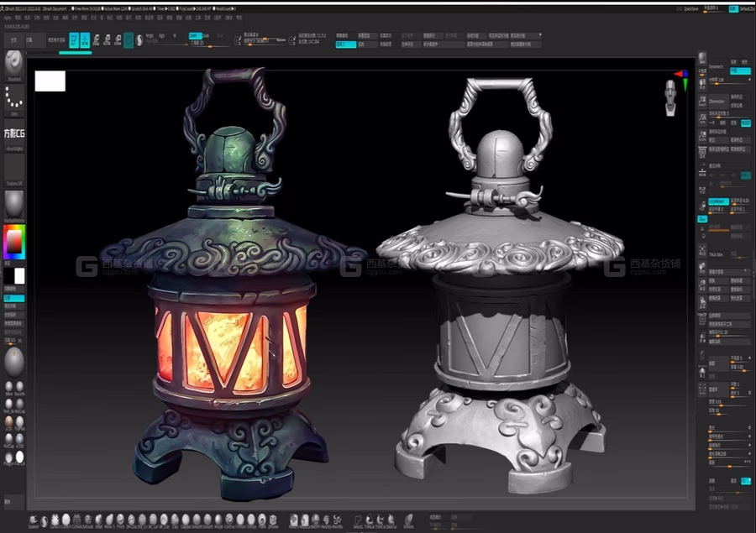This screenshot has width=756, height=533.
Task: Toggle the Mrgb paint mode
Action: coord(150,35)
